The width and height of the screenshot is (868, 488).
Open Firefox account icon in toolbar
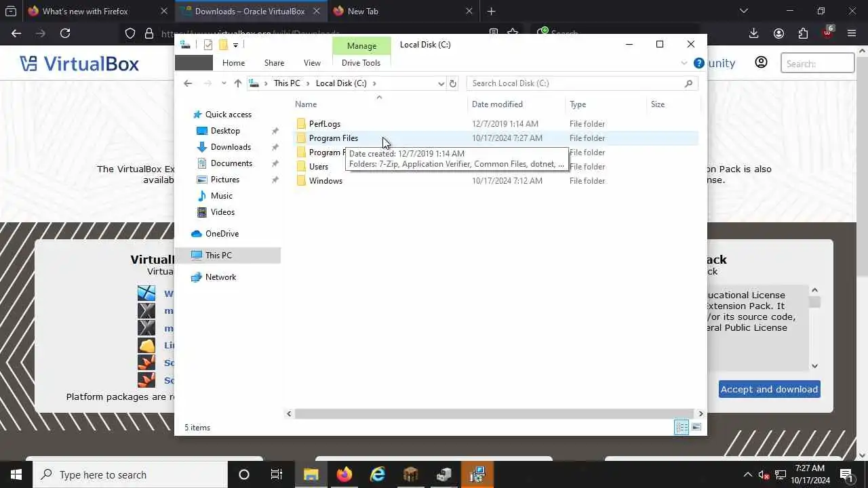778,33
